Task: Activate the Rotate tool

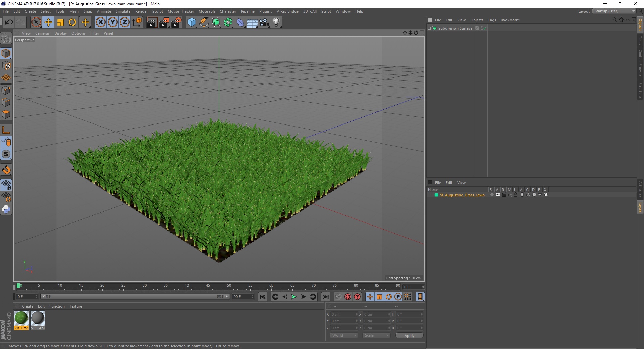Action: [72, 22]
